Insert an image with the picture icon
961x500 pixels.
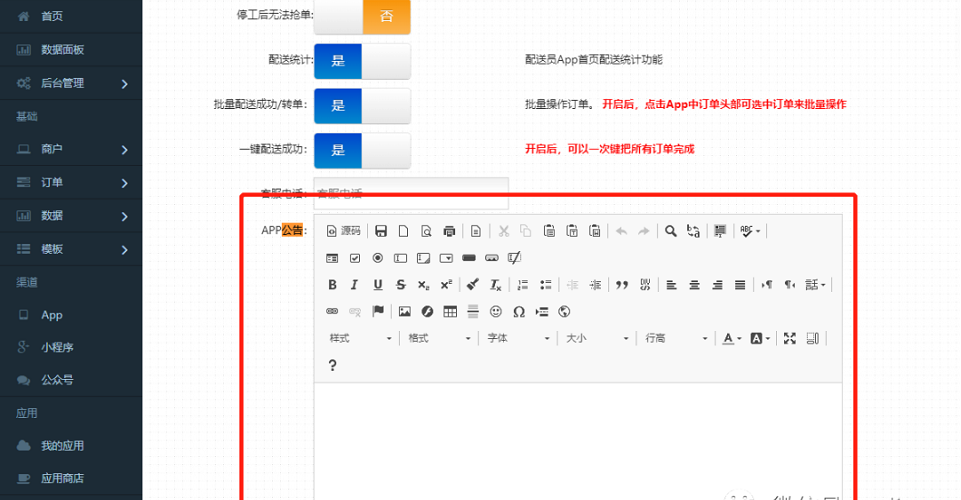[405, 312]
